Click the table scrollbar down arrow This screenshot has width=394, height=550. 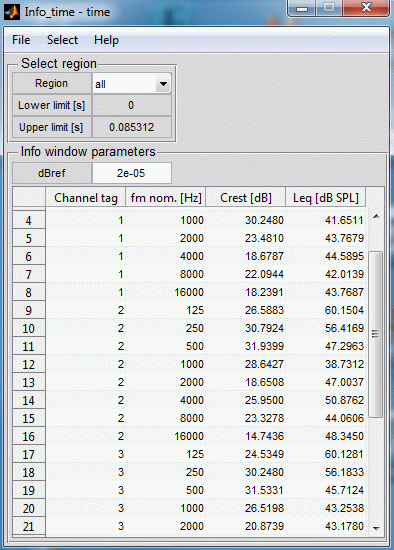point(376,528)
